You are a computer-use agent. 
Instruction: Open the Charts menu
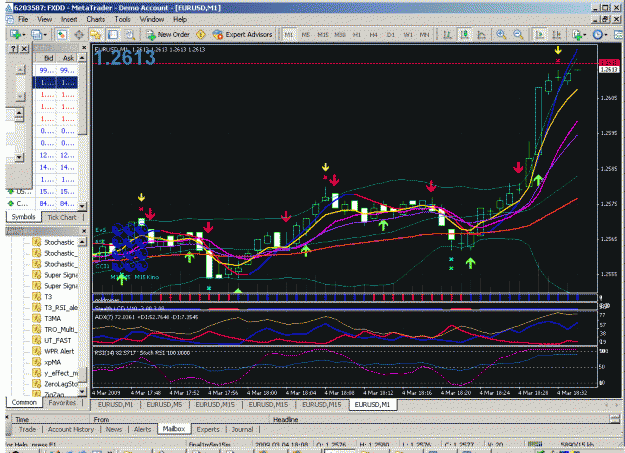[96, 19]
